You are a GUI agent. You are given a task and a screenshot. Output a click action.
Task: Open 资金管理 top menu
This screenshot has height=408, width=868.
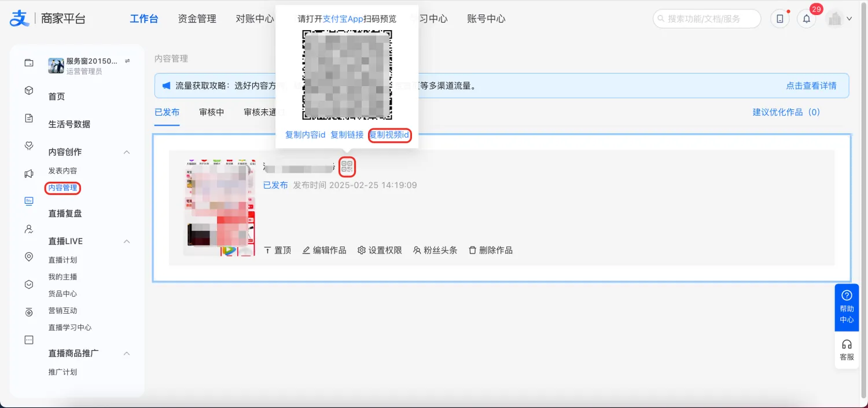[x=197, y=19]
